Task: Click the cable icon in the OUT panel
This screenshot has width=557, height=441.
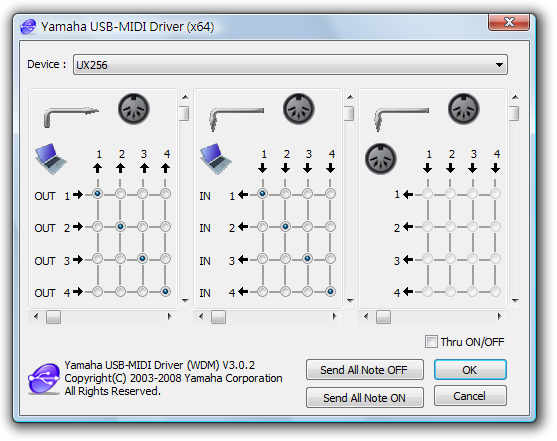Action: (x=71, y=117)
